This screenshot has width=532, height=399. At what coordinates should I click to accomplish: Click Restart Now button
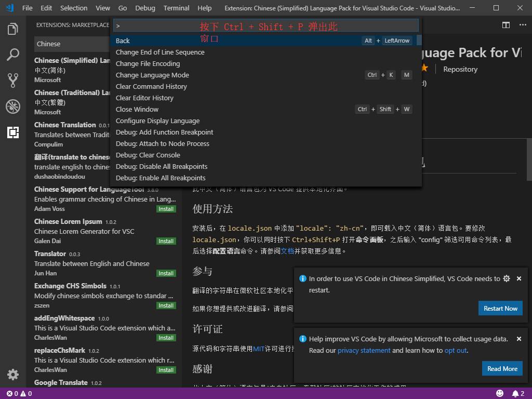[500, 308]
